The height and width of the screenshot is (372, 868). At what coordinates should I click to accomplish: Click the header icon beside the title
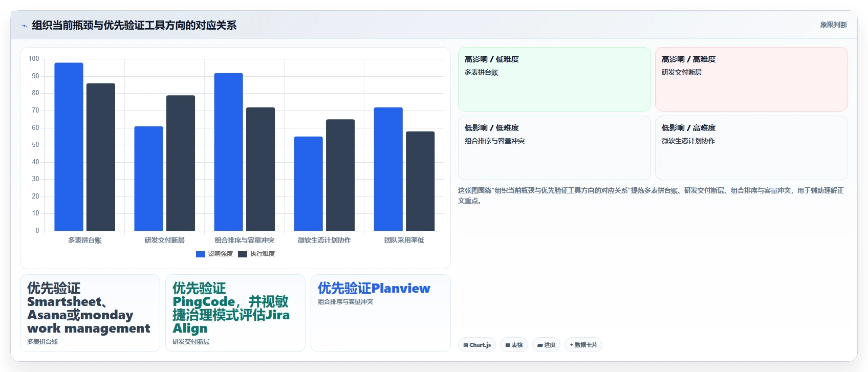tap(24, 26)
